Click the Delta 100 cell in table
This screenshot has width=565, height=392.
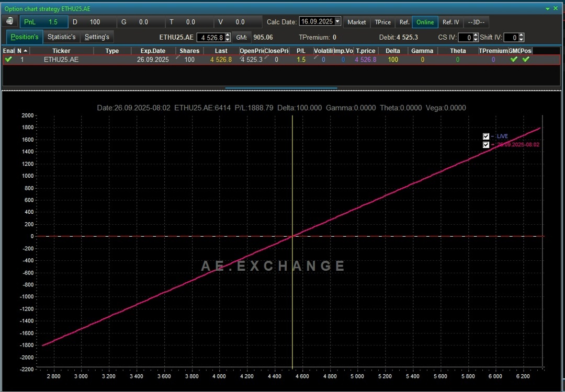393,60
